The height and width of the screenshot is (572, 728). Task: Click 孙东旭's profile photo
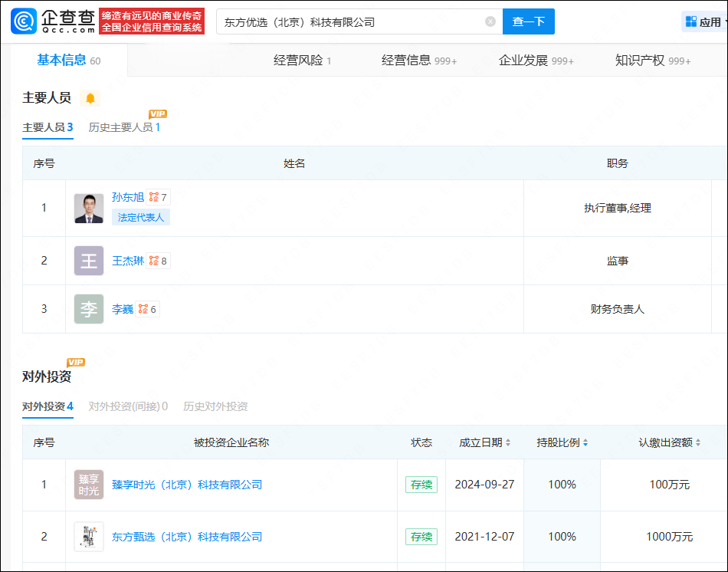(89, 208)
